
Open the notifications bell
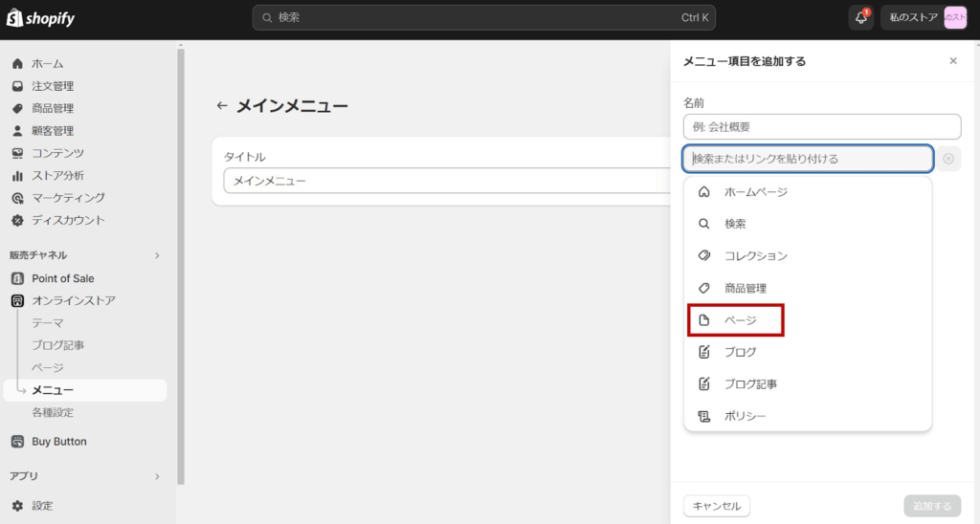point(861,17)
